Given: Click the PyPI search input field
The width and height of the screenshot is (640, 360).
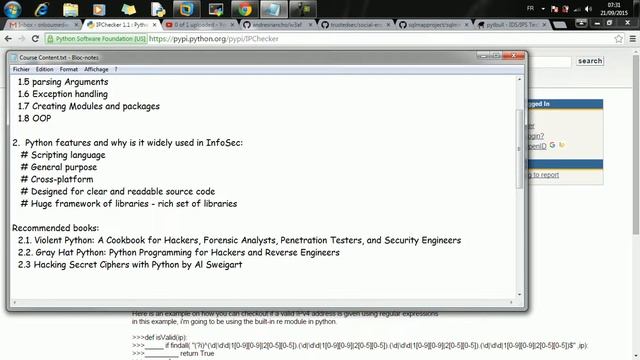Looking at the screenshot, I should pos(549,62).
